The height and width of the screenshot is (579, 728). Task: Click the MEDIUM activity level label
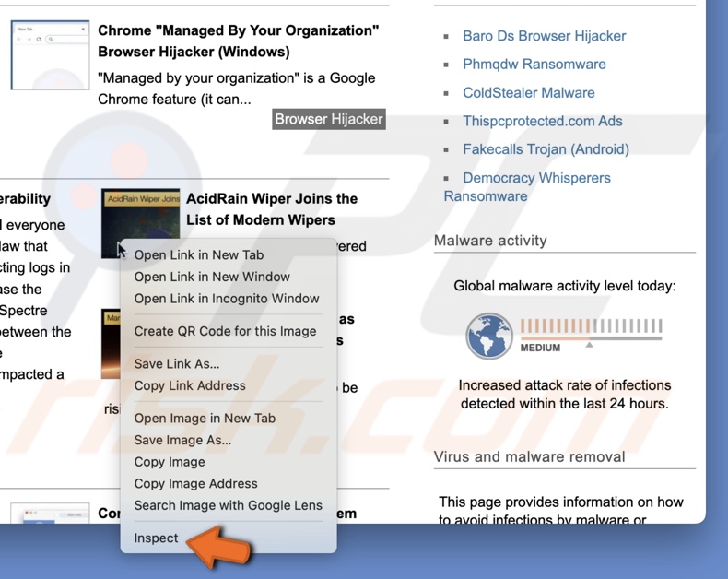click(540, 348)
